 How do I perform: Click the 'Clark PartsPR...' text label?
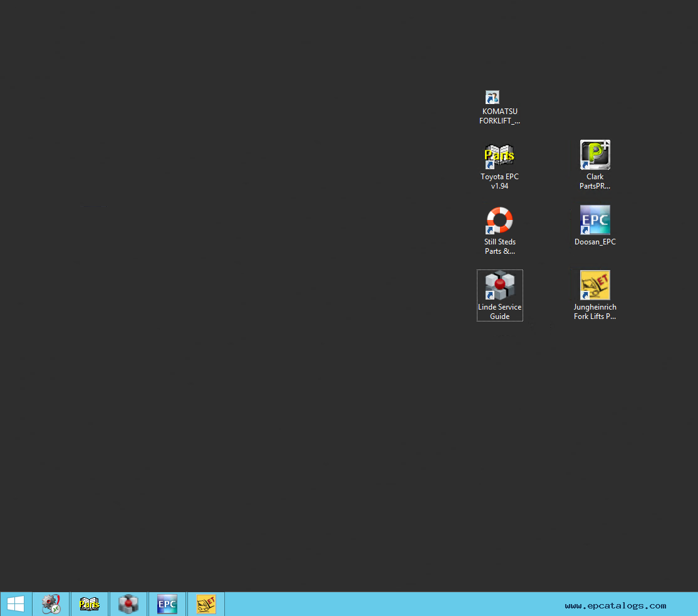click(595, 181)
